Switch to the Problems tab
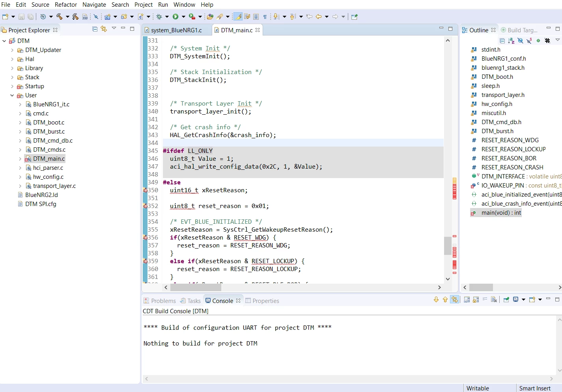Image resolution: width=562 pixels, height=392 pixels. (160, 301)
